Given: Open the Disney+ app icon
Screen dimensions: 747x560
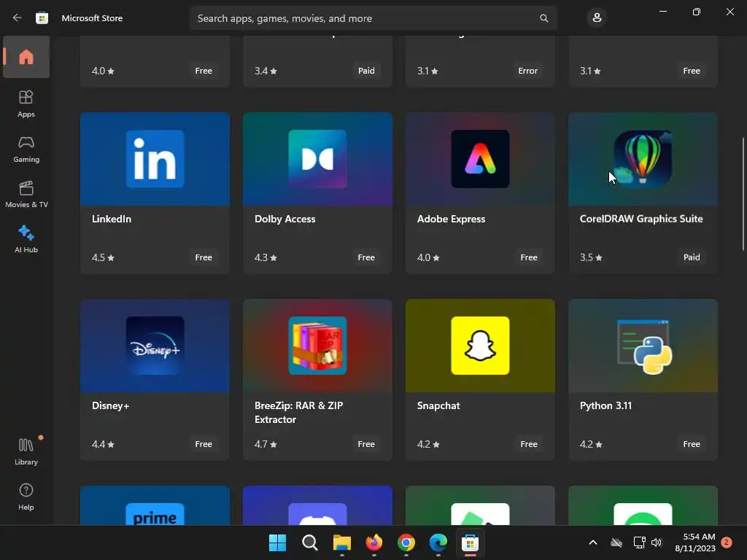Looking at the screenshot, I should click(x=155, y=345).
